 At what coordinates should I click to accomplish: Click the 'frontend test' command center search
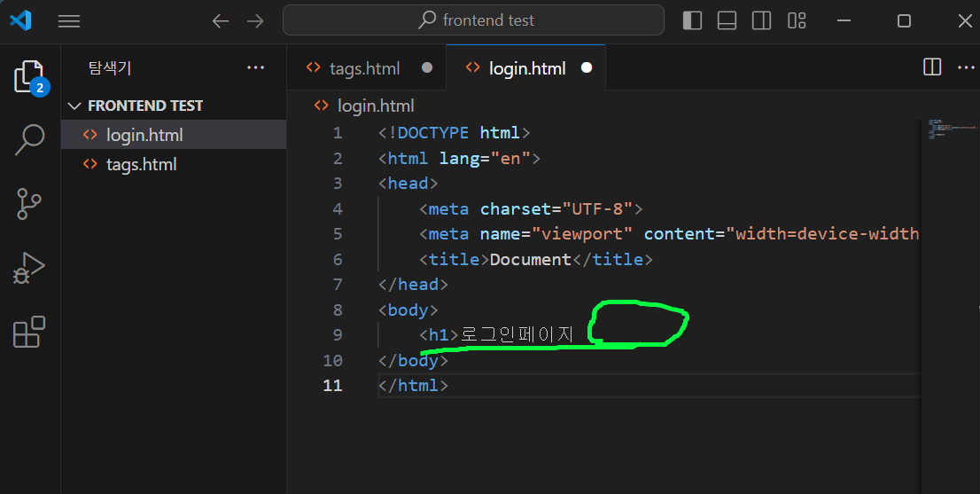click(x=473, y=20)
